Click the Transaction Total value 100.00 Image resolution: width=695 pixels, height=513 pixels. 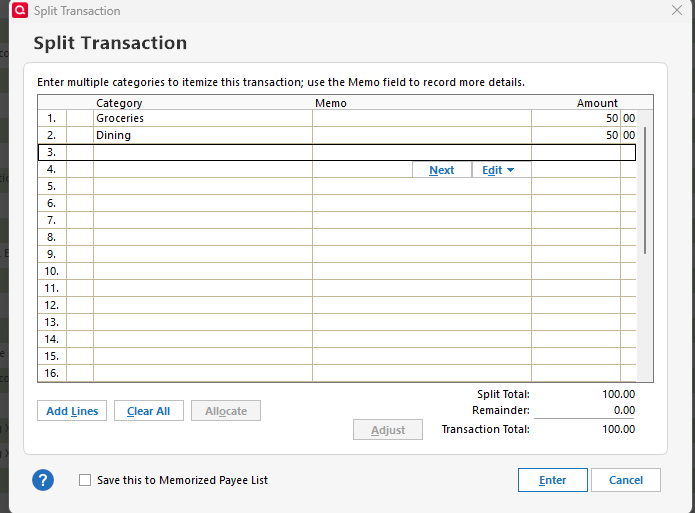(x=618, y=429)
